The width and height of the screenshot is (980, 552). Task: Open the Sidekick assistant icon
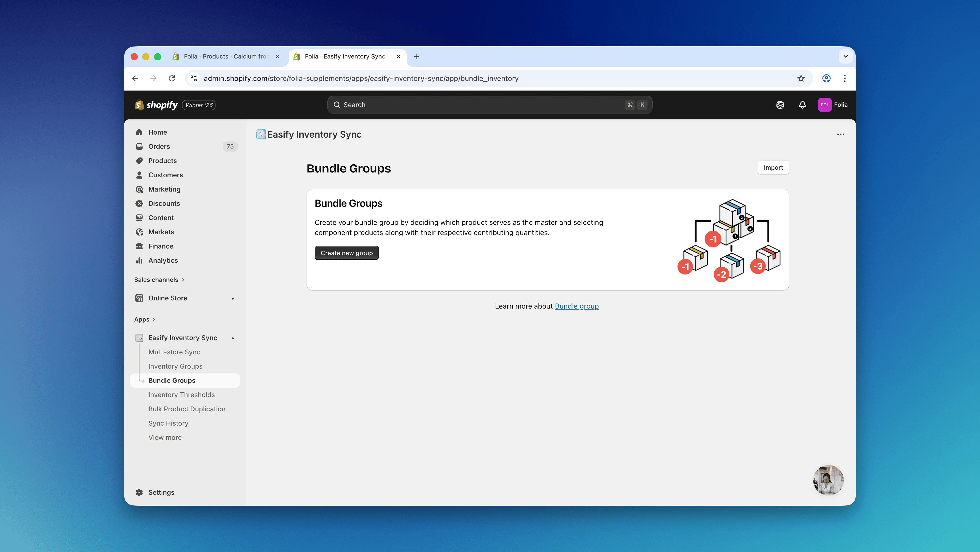(780, 105)
